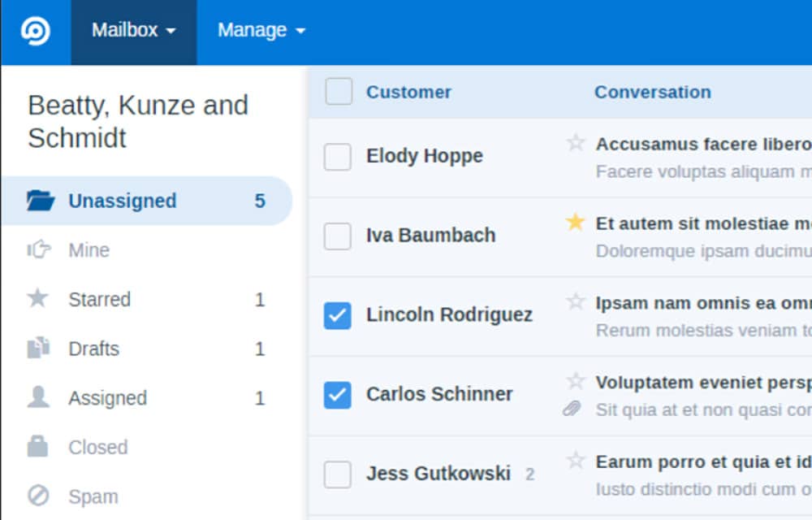Image resolution: width=812 pixels, height=520 pixels.
Task: Click the paperclip attachment icon
Action: coord(572,409)
